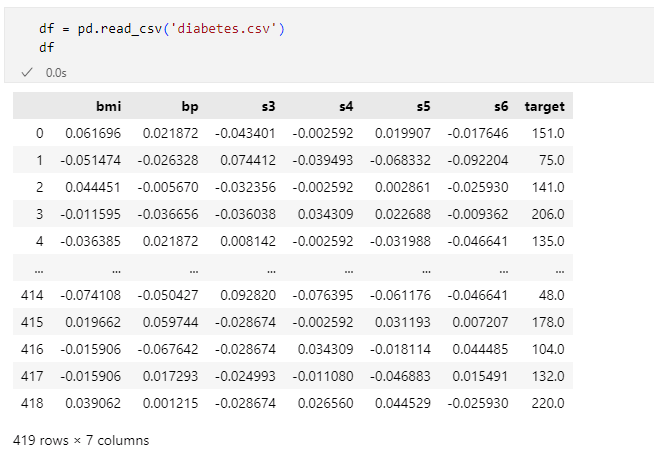Click inside the read_csv code line

coord(120,29)
